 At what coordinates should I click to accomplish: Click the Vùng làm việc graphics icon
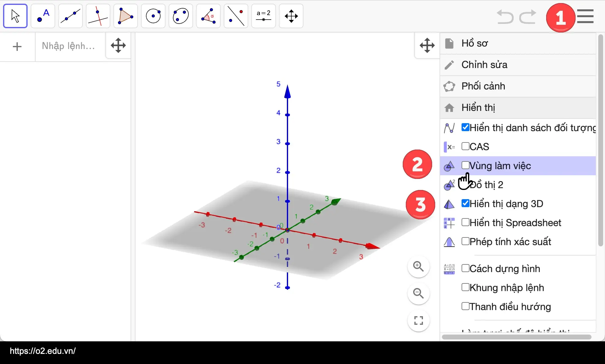(x=449, y=166)
